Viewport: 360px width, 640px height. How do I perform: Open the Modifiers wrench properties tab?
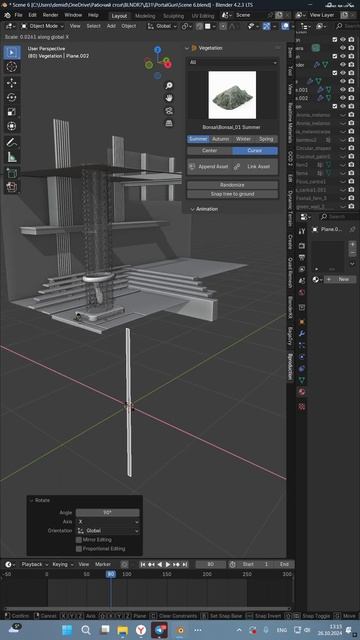click(x=302, y=333)
